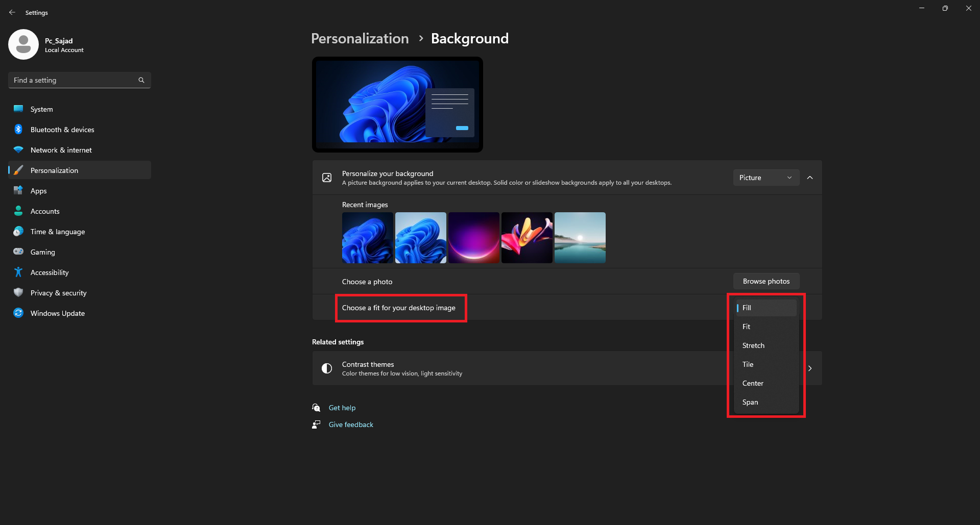Go to Bluetooth & devices page

80,129
